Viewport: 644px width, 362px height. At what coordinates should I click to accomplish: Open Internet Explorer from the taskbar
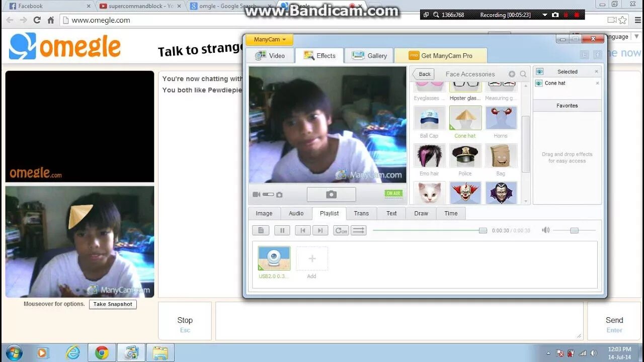tap(73, 353)
